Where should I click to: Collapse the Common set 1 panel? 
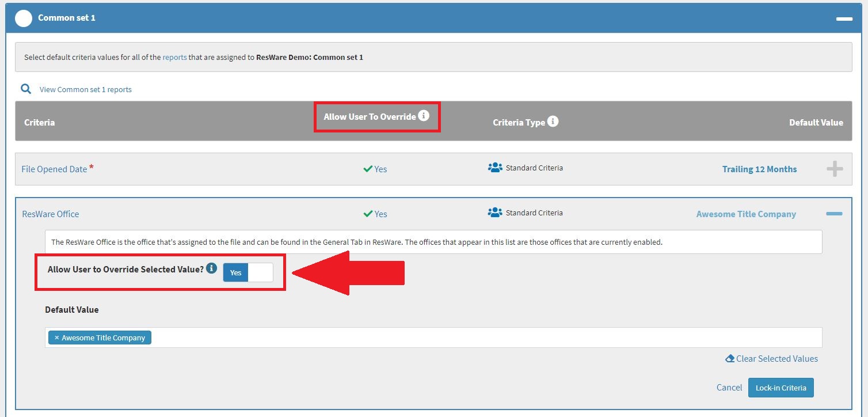click(x=844, y=18)
